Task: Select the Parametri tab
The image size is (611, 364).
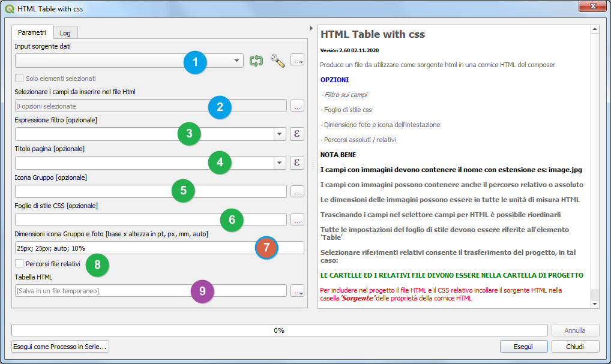Action: [32, 32]
